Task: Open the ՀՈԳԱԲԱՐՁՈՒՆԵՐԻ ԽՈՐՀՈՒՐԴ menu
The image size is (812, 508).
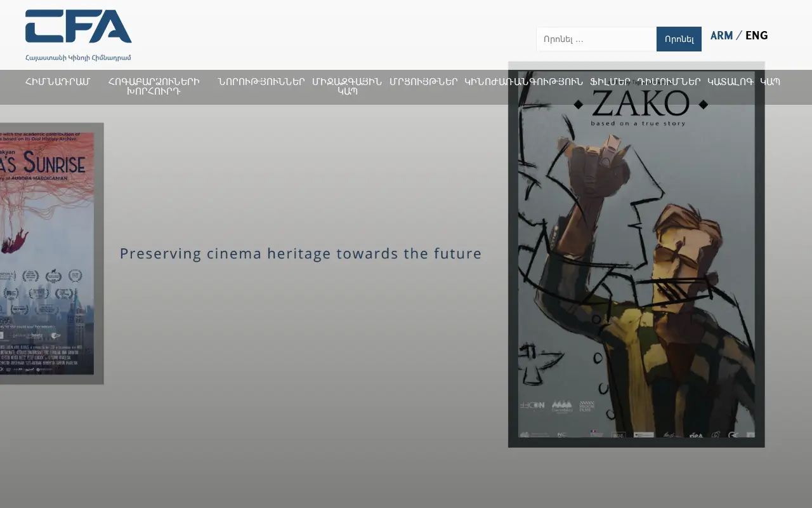Action: (154, 86)
